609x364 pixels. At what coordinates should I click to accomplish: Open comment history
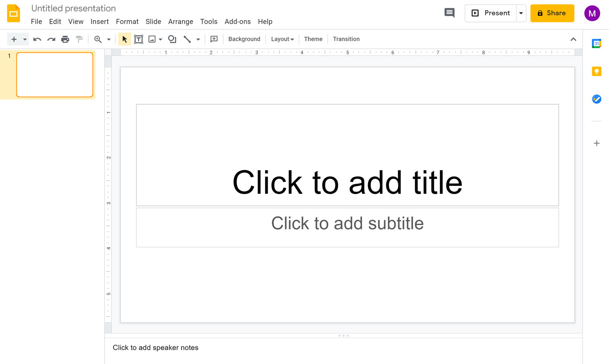[449, 13]
